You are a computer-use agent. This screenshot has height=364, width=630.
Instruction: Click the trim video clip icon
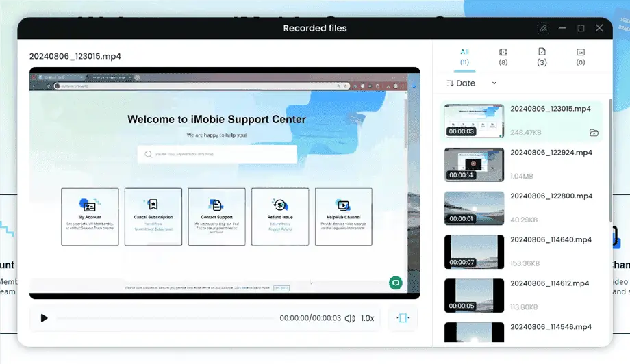(403, 318)
